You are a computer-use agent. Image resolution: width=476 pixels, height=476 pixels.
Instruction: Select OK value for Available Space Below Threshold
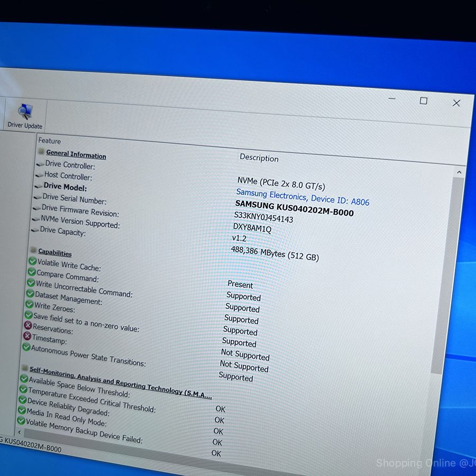coord(221,409)
